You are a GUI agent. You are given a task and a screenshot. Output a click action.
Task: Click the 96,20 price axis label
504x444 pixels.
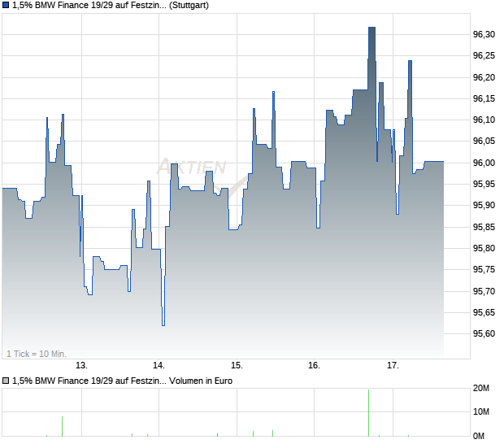(x=484, y=77)
